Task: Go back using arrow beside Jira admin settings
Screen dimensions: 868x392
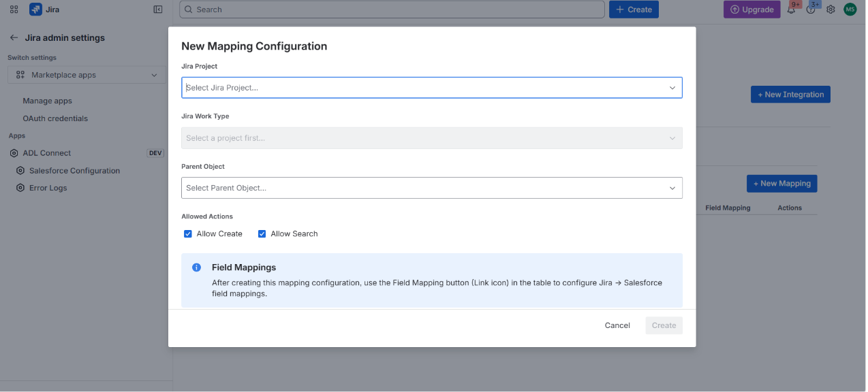Action: click(x=14, y=38)
